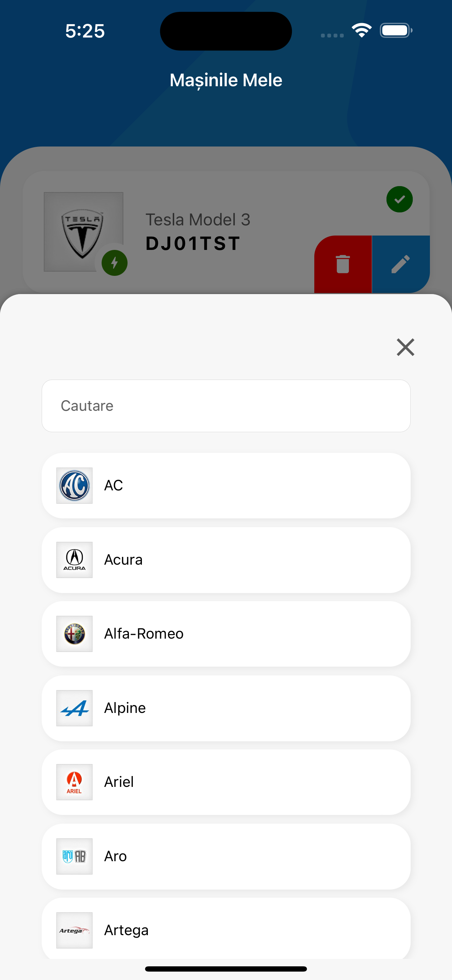This screenshot has height=980, width=452.
Task: Tap the Wi-Fi status icon
Action: (362, 30)
